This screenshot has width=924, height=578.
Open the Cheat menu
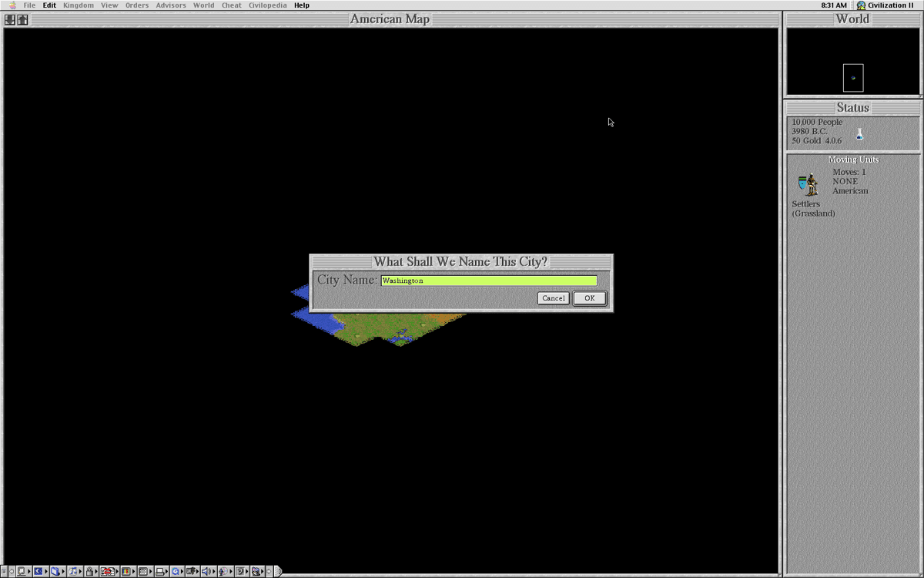(232, 5)
